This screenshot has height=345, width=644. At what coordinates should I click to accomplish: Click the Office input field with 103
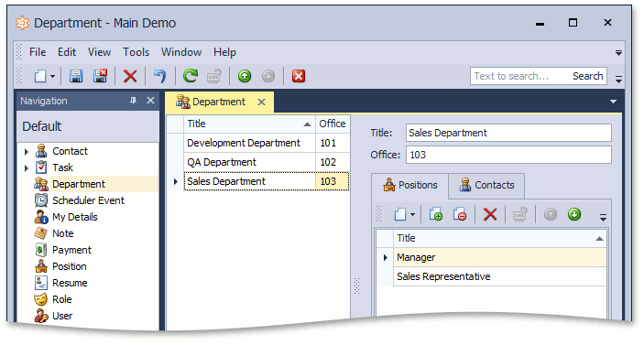click(508, 155)
